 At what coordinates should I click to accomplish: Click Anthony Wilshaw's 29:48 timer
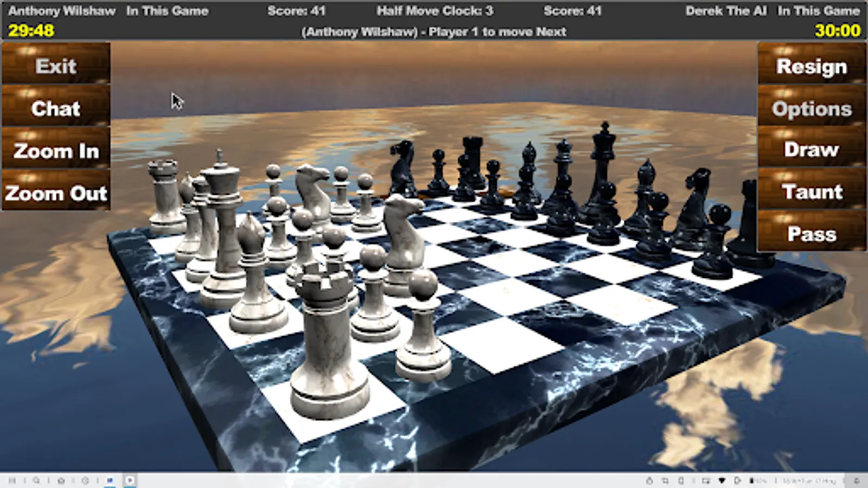click(x=31, y=30)
